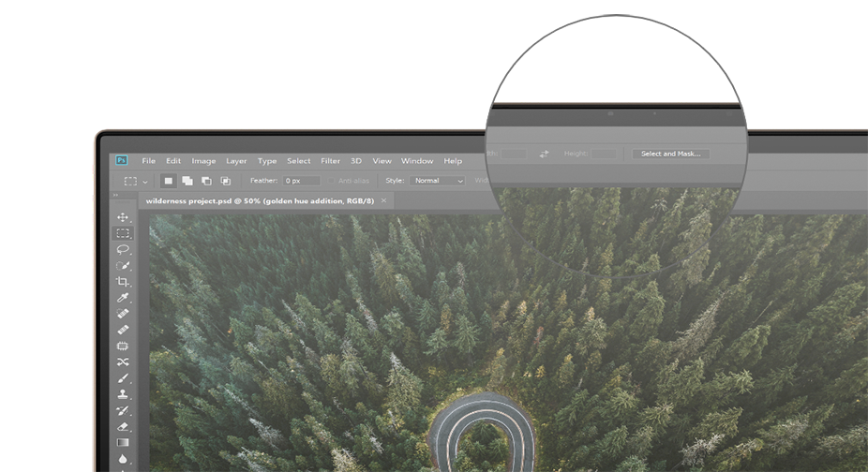The height and width of the screenshot is (472, 868).
Task: Toggle Intersect with selection mode
Action: [226, 181]
